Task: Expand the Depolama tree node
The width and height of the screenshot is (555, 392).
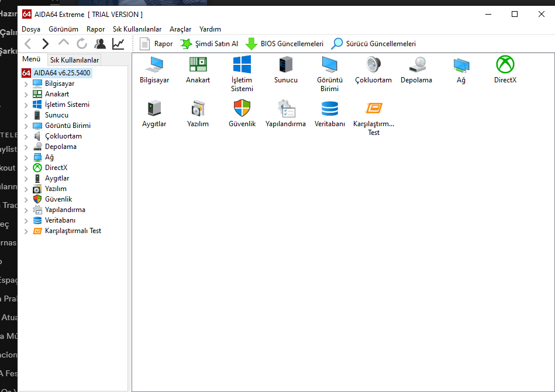Action: pos(26,147)
